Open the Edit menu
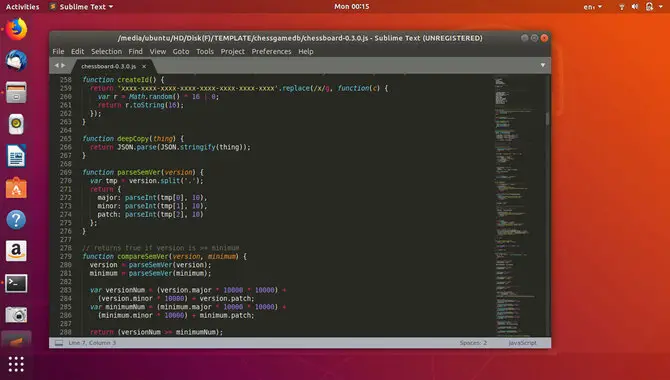Screen dimensions: 670x380 [77, 51]
